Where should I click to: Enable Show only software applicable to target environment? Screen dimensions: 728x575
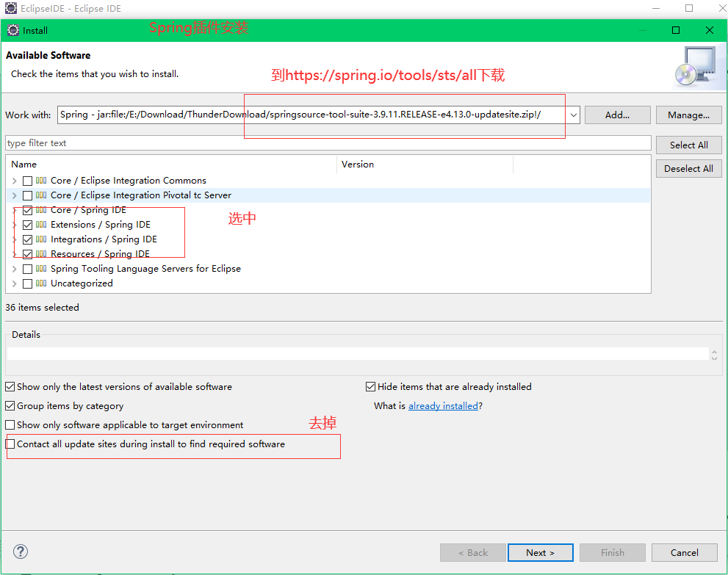click(x=10, y=424)
